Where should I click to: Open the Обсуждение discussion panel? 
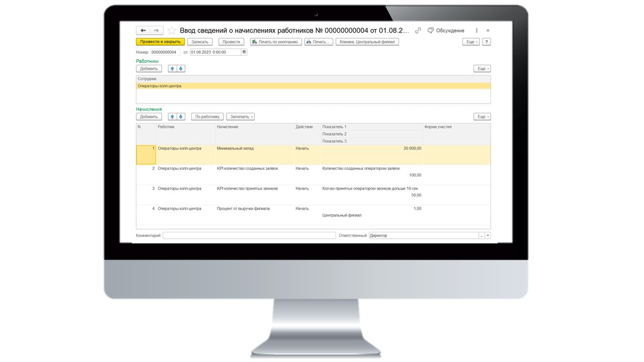click(446, 31)
